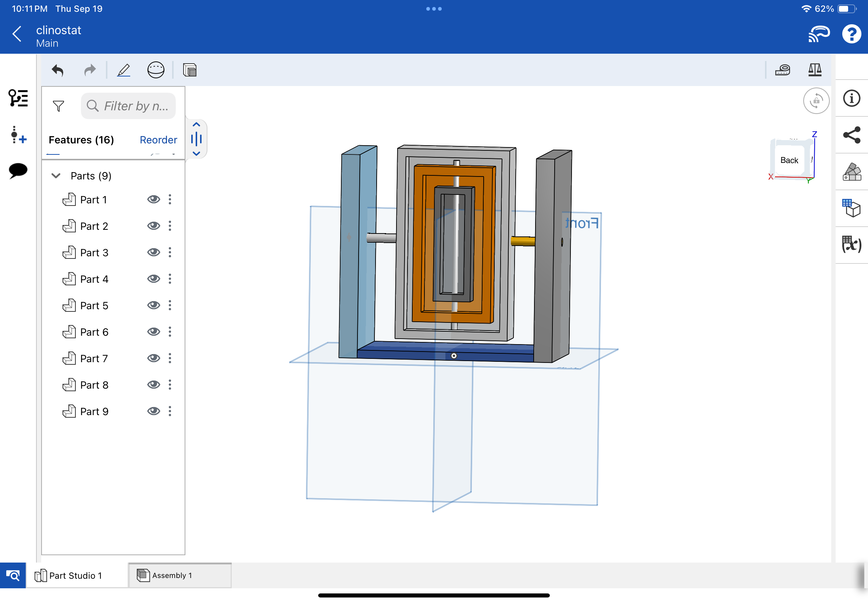The height and width of the screenshot is (603, 868).
Task: Switch to the Assembly 1 tab
Action: point(180,575)
